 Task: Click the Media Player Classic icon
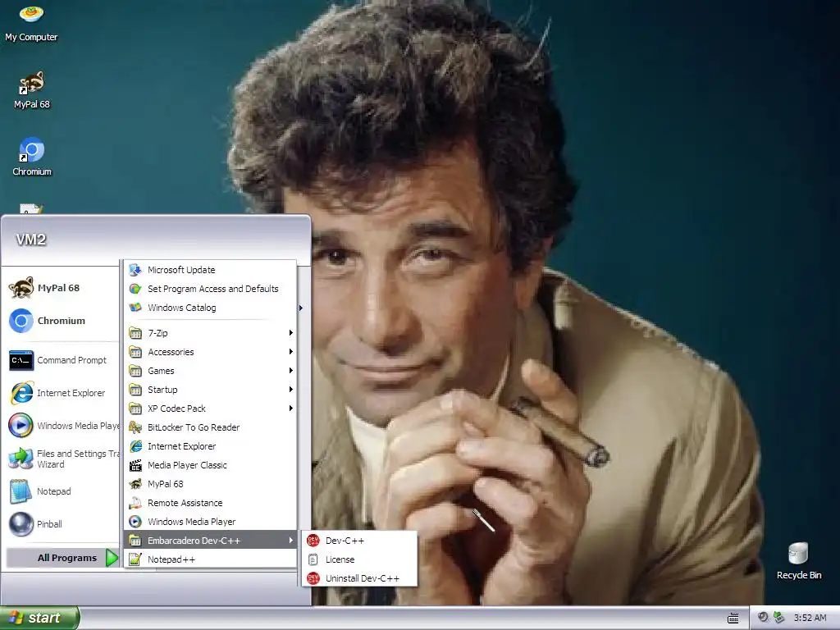coord(135,465)
